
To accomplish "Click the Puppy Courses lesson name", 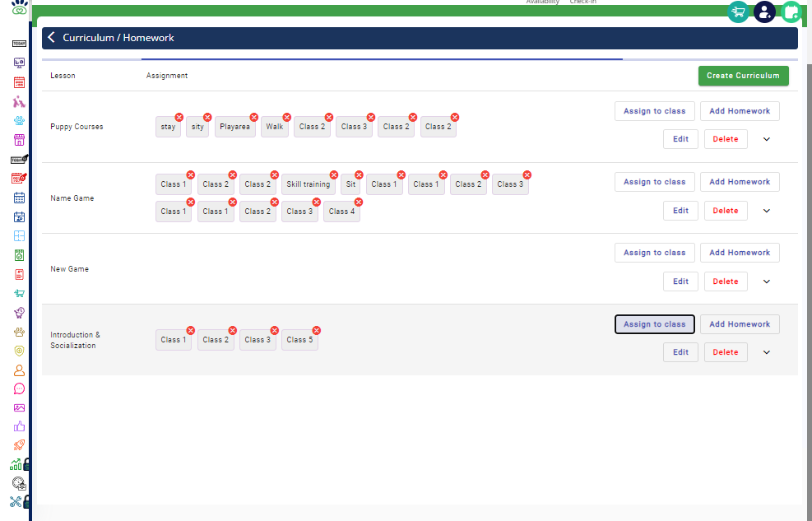I will coord(77,127).
